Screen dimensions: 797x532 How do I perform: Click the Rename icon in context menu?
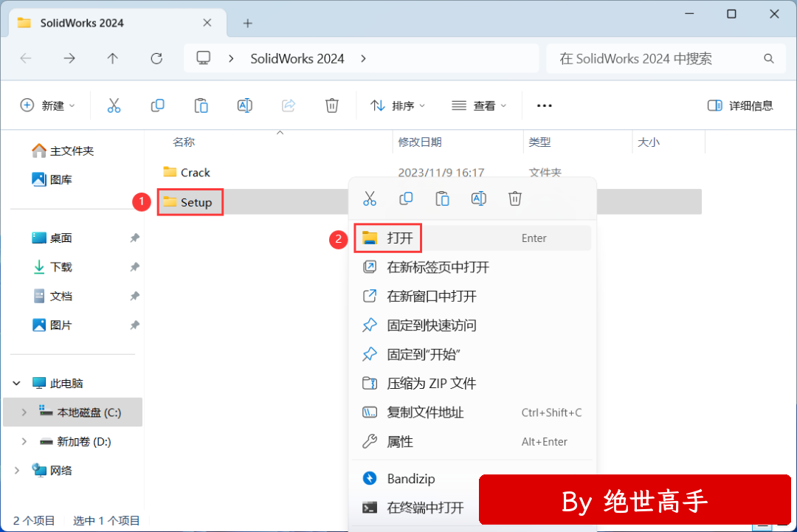(x=478, y=198)
